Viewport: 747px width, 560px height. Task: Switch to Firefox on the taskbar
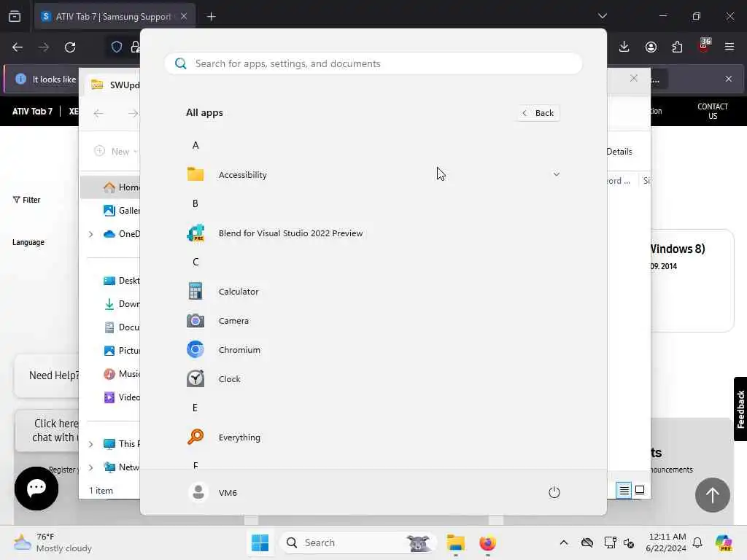coord(487,542)
